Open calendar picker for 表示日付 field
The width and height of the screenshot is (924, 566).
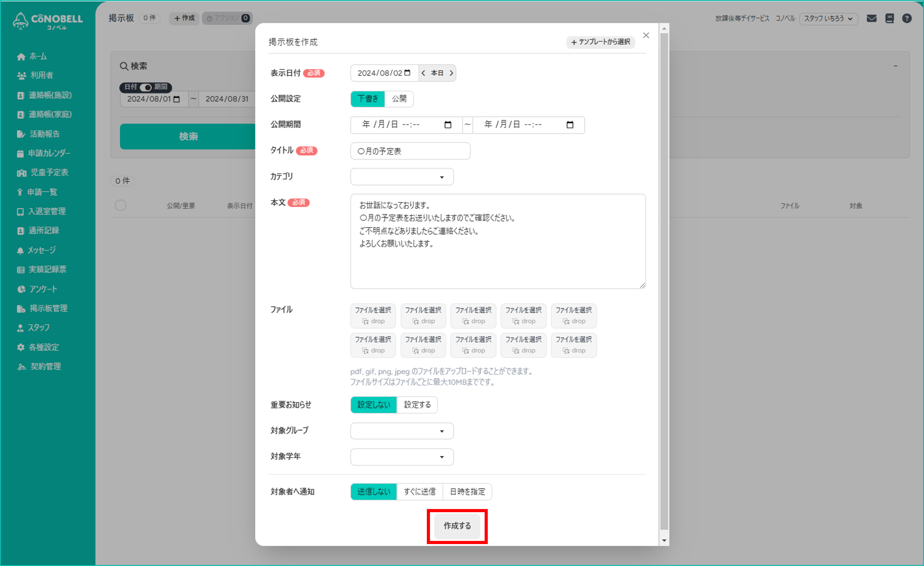point(407,72)
